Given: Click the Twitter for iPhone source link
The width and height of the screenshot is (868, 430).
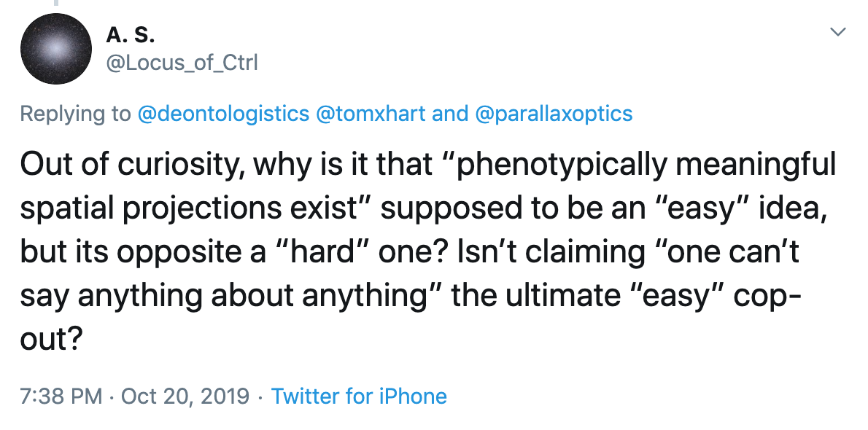Looking at the screenshot, I should coord(359,396).
